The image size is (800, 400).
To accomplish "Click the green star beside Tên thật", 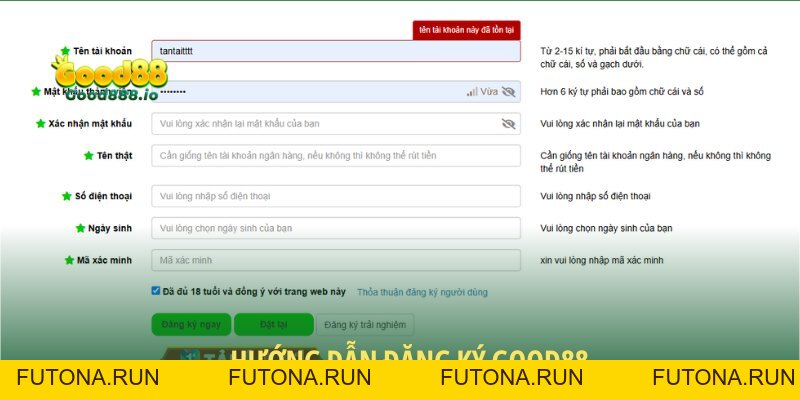I will (89, 156).
